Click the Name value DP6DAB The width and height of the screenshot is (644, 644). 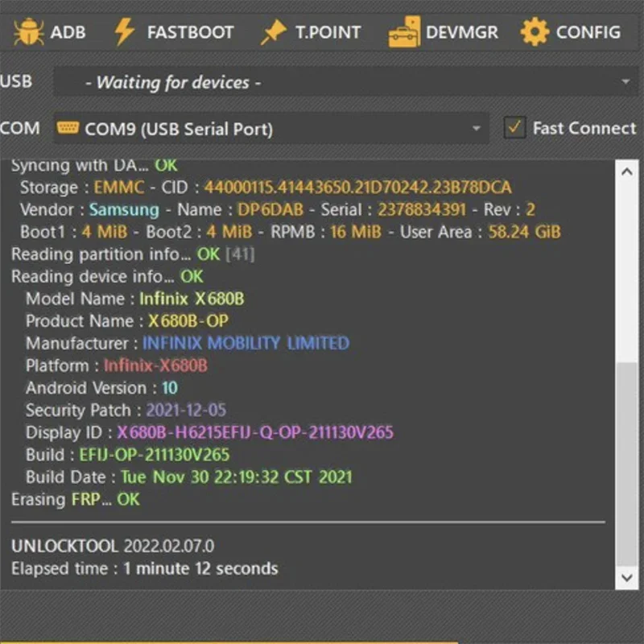coord(270,209)
